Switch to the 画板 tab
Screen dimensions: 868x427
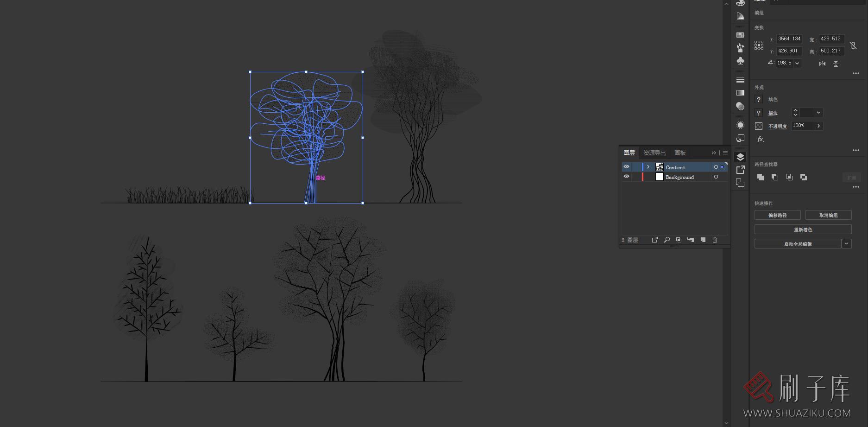point(680,153)
